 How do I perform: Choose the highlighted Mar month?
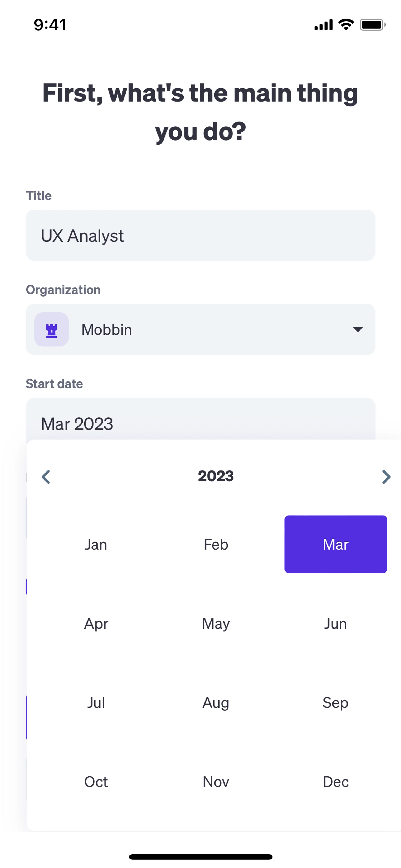(x=336, y=544)
